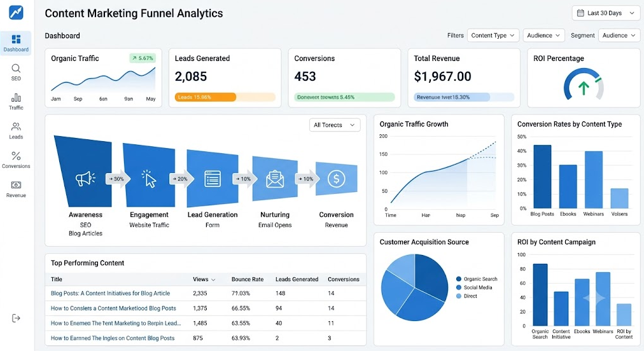Click the Title column header
The width and height of the screenshot is (644, 351).
click(56, 279)
